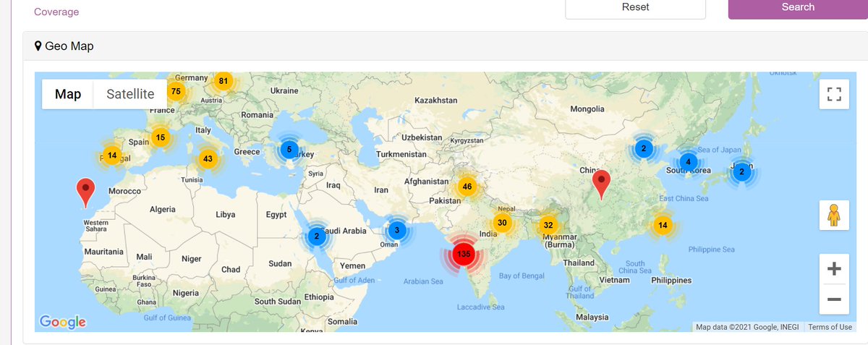Switch to Satellite map view

pyautogui.click(x=130, y=94)
